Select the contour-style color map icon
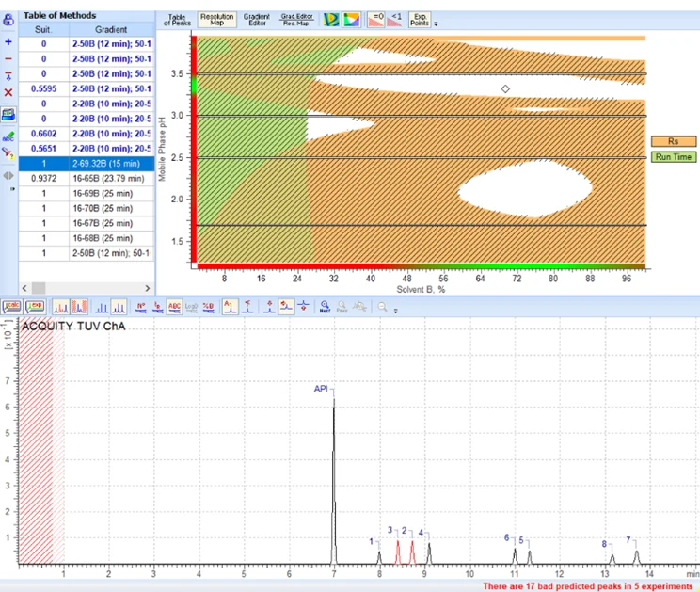The height and width of the screenshot is (592, 700). pos(331,20)
